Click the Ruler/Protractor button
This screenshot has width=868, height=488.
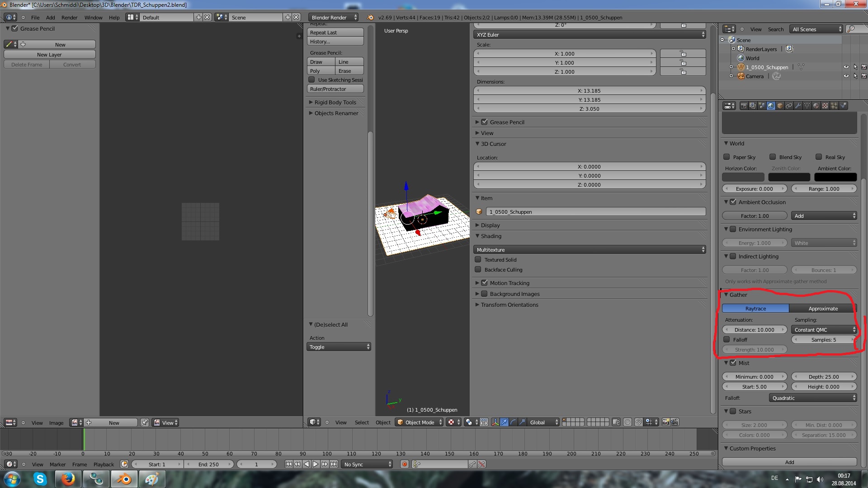[x=335, y=89]
